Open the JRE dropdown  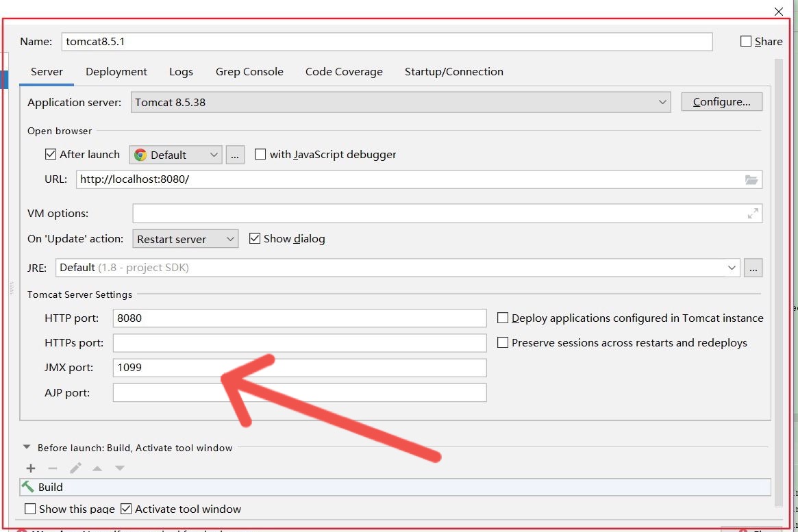point(398,268)
